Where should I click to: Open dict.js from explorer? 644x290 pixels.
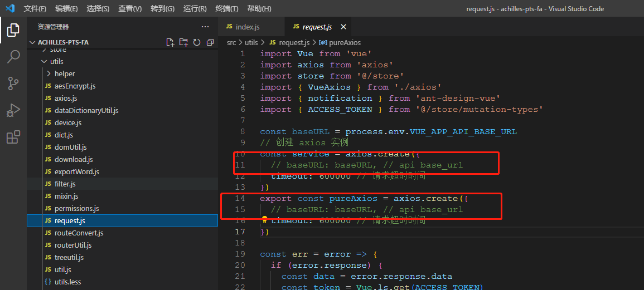tap(123, 135)
